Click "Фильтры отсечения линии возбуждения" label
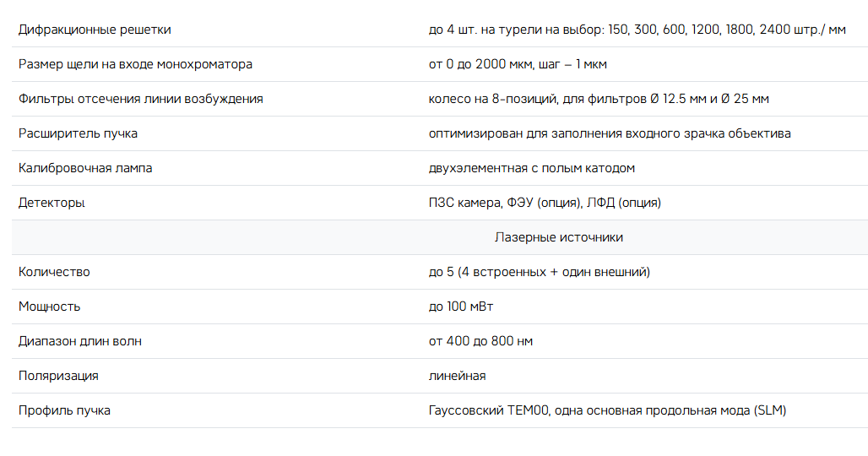The height and width of the screenshot is (456, 868). click(140, 99)
